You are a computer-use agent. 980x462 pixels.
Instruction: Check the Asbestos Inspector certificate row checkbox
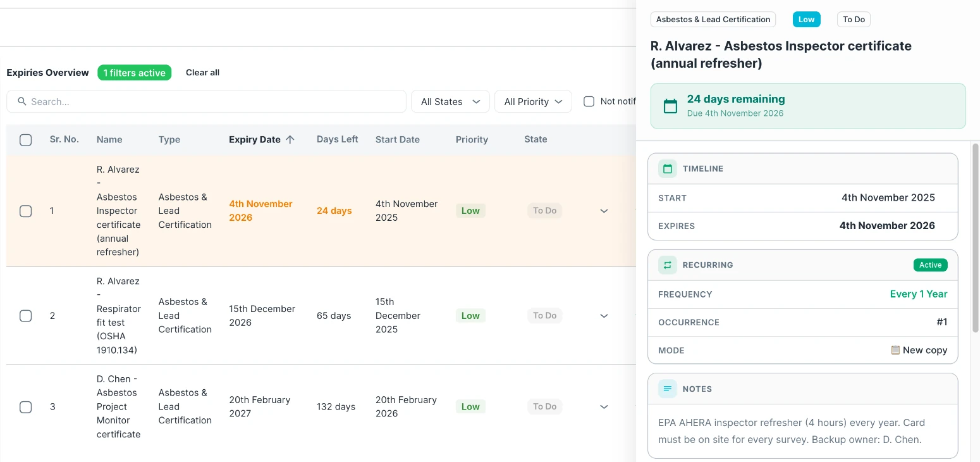point(26,211)
